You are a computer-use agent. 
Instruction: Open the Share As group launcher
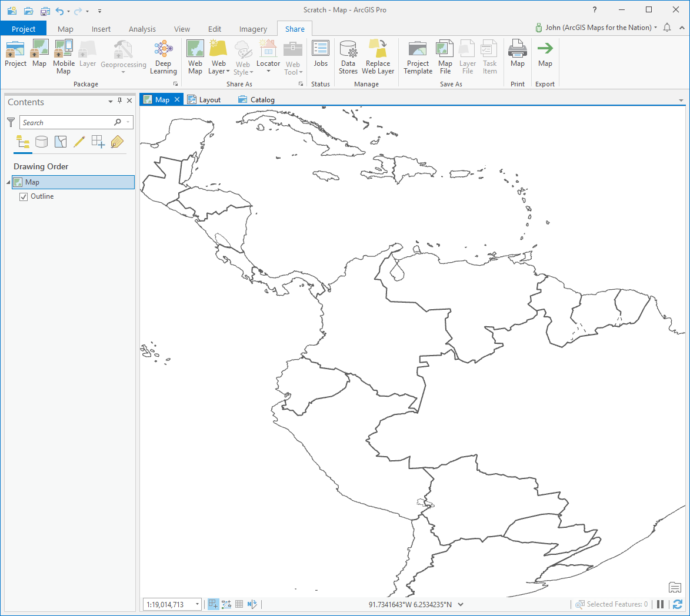point(301,84)
